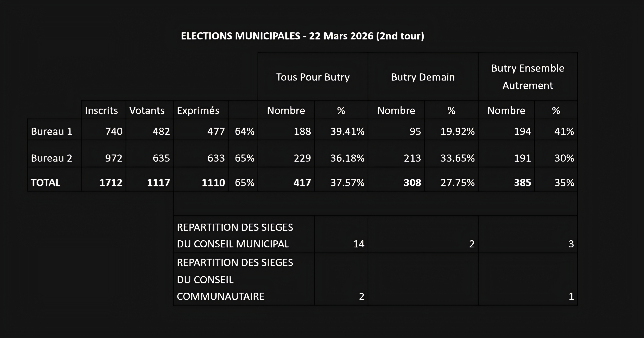The width and height of the screenshot is (644, 338).
Task: Select the Bureau 2 row label
Action: pos(51,158)
